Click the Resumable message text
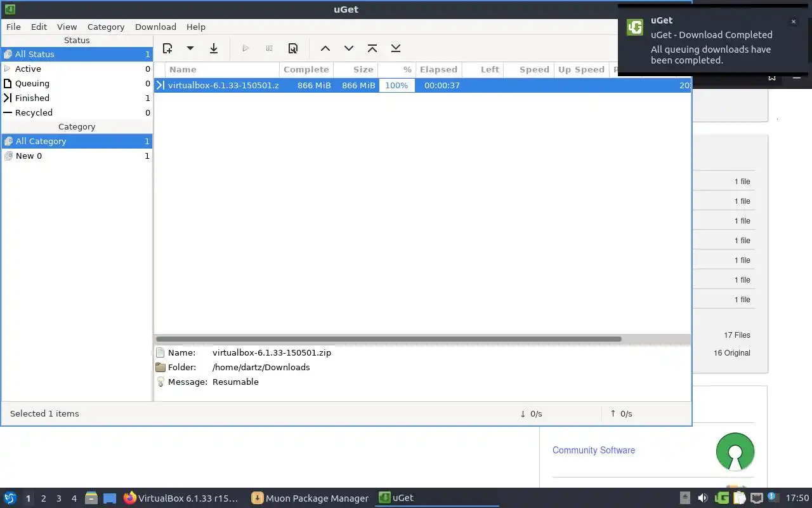 coord(235,382)
